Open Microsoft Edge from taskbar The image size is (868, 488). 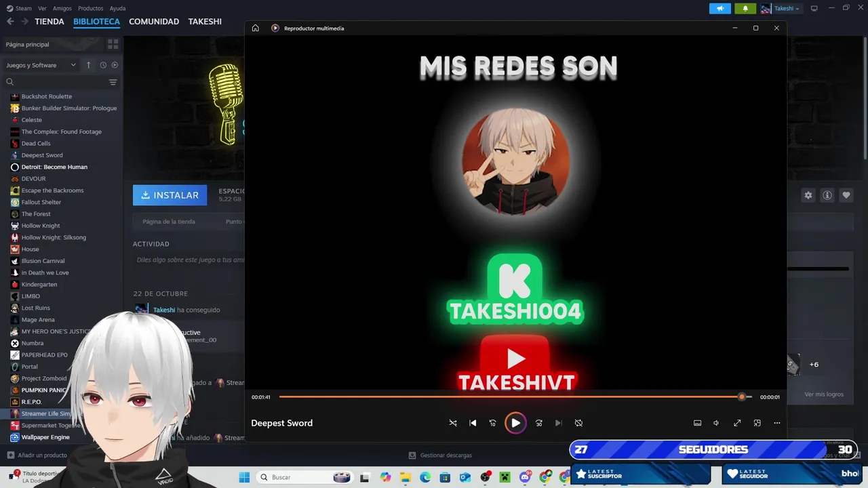pos(425,477)
